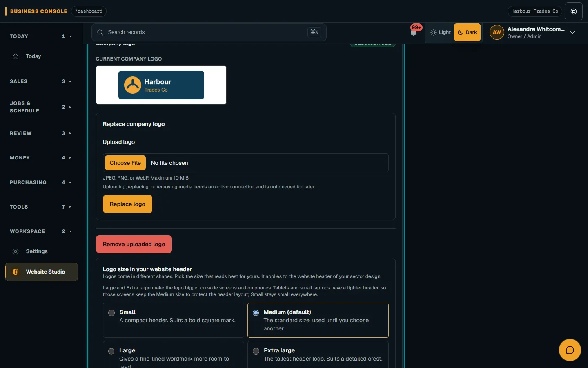Click the Settings gear icon in sidebar
This screenshot has width=588, height=368.
tap(16, 251)
